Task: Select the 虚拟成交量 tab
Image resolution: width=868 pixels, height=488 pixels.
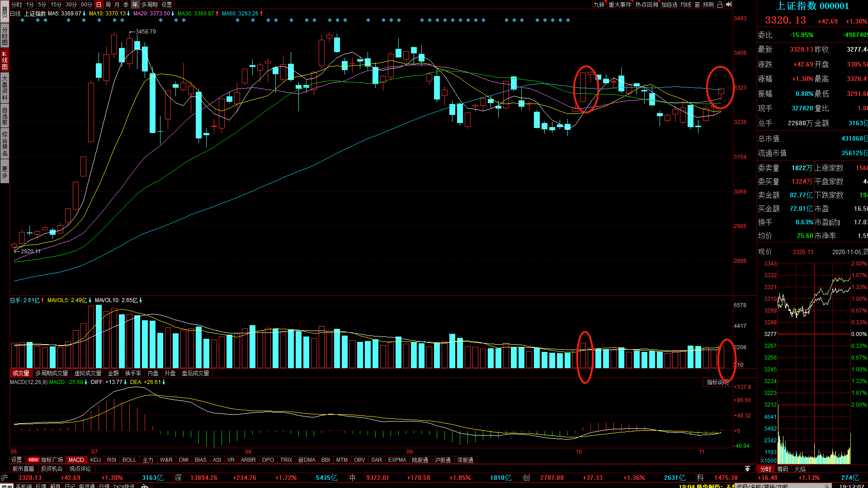Action: [x=88, y=373]
